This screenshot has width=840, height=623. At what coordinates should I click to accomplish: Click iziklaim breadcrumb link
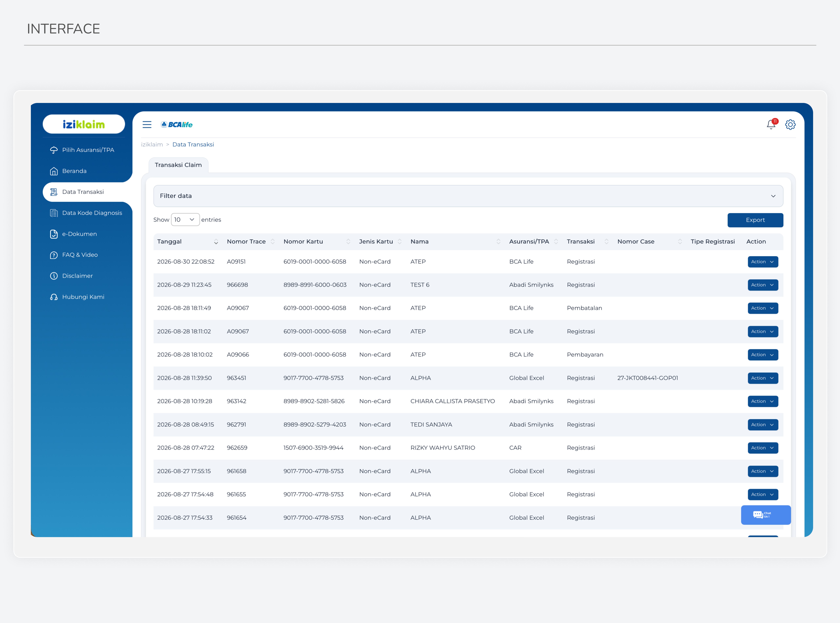pyautogui.click(x=152, y=144)
